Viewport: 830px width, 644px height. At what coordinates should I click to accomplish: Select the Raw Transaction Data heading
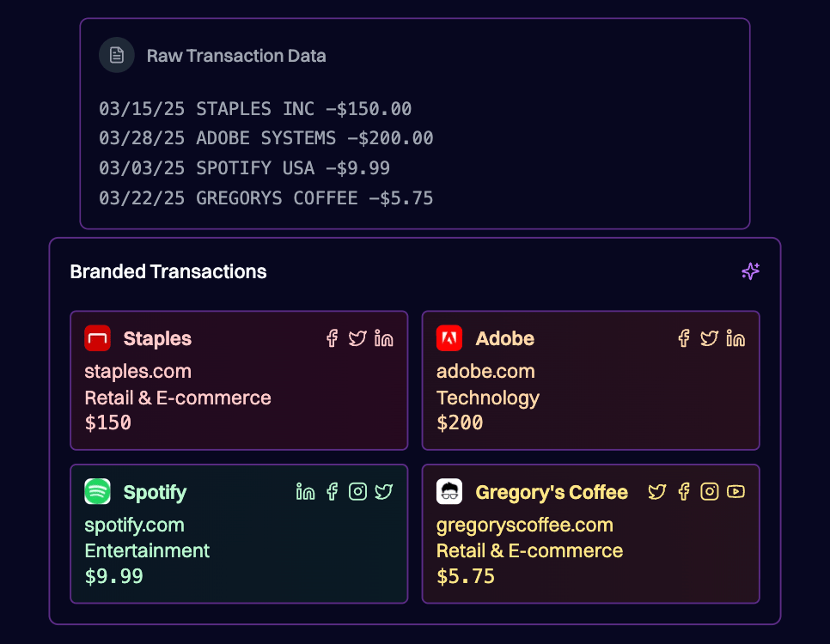coord(236,56)
